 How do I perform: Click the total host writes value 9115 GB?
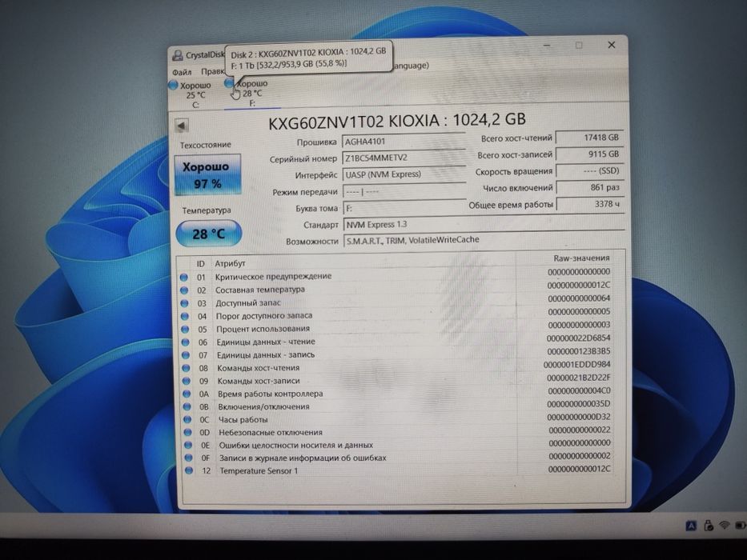point(589,154)
